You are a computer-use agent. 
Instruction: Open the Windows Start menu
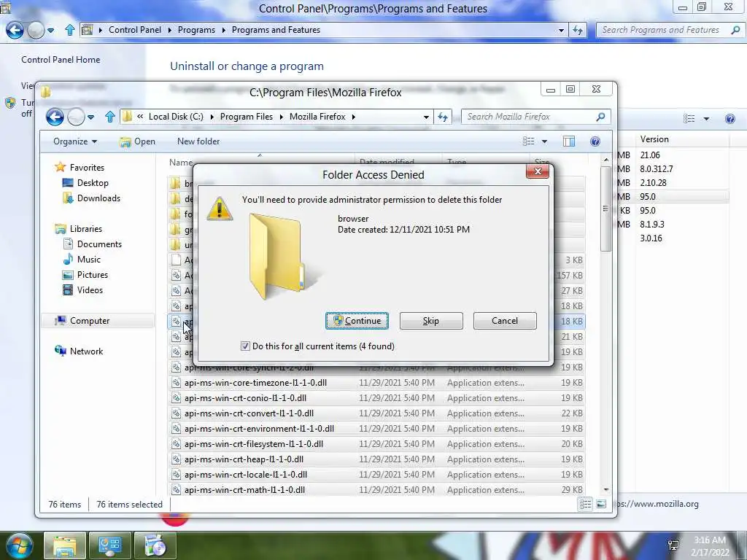(20, 546)
